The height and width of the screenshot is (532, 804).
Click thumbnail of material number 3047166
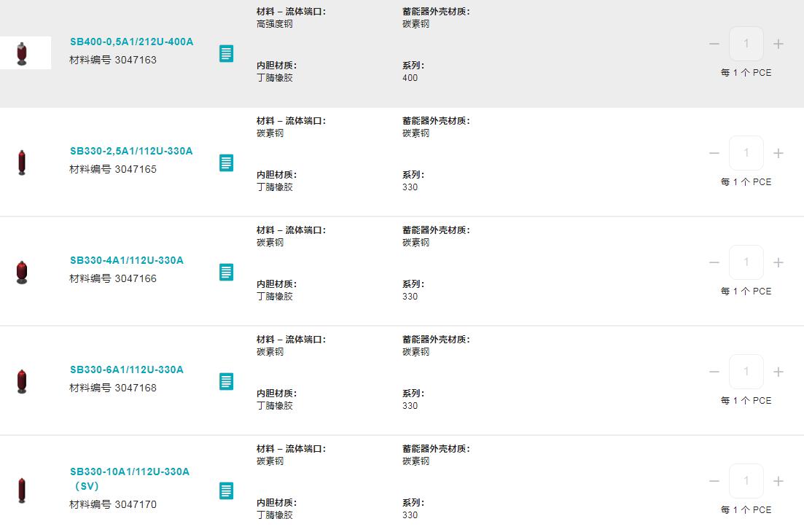pos(22,272)
